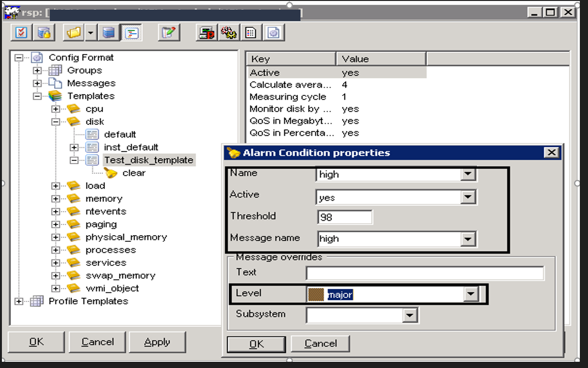Click the computer with red P icon
The width and height of the screenshot is (588, 368).
coord(207,33)
